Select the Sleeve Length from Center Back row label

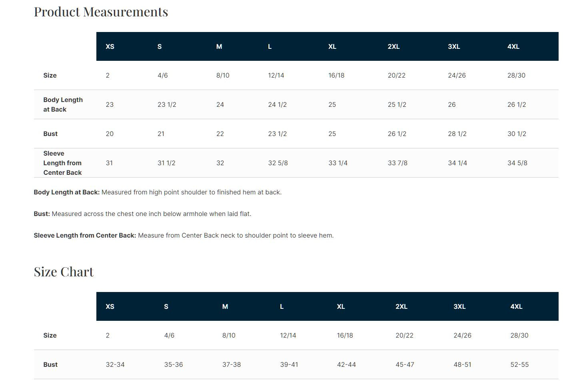pos(62,163)
